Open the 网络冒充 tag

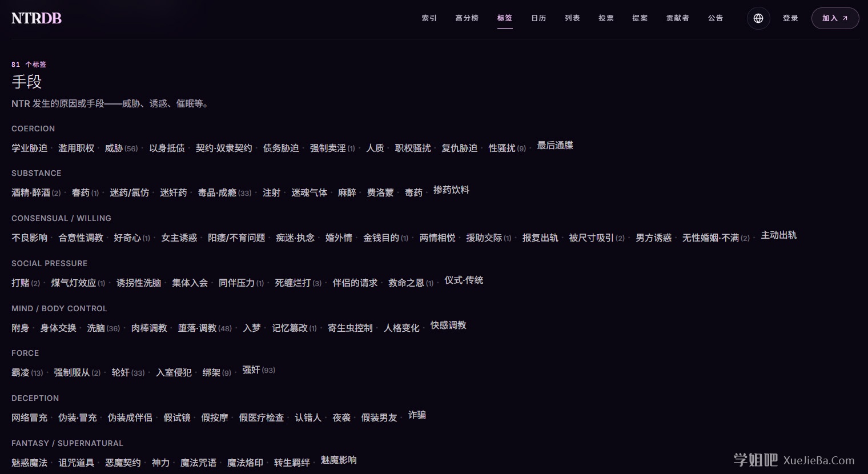pos(30,417)
